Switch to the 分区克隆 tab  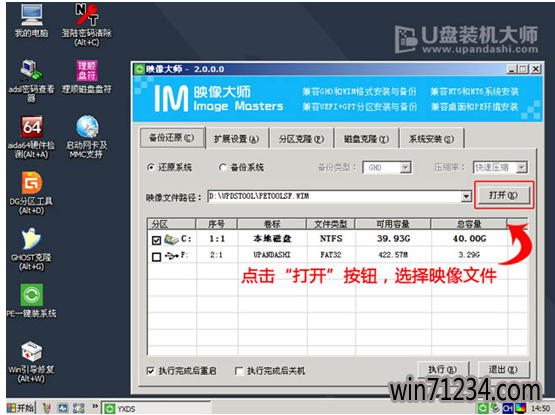click(x=301, y=139)
